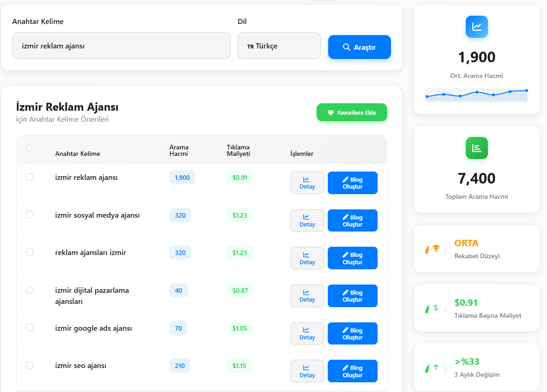Click the Rekabet Düzeyi label
This screenshot has height=392, width=547.
pos(477,256)
